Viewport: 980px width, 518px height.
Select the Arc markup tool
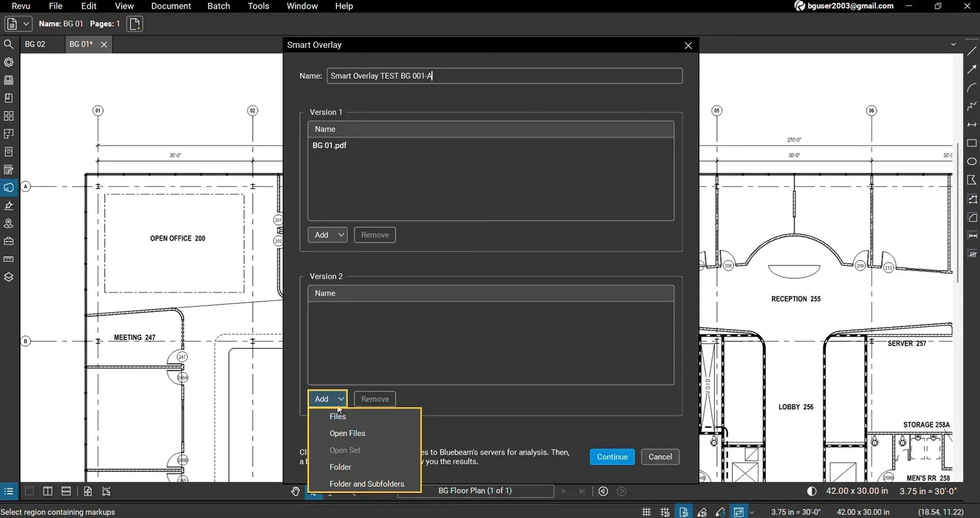pos(972,88)
